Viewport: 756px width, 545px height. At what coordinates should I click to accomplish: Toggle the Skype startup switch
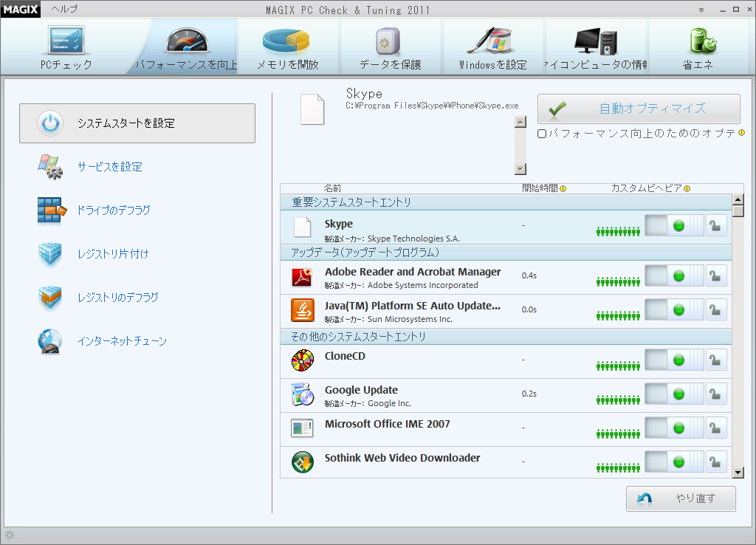(675, 226)
